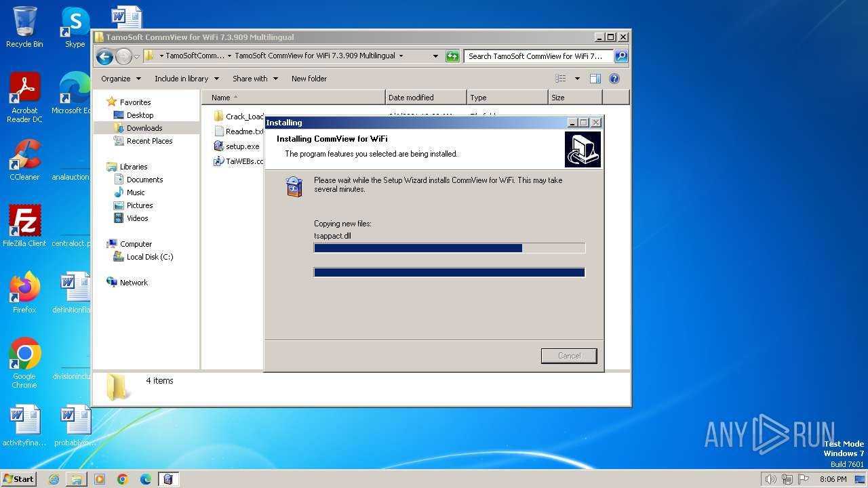The image size is (868, 488).
Task: Open the activityfina Word document on desktop
Action: (x=24, y=426)
